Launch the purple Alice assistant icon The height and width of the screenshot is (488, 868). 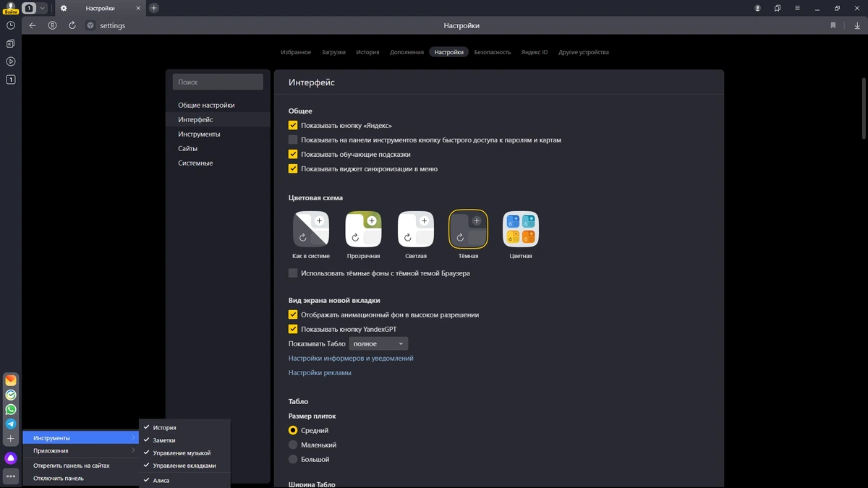(11, 458)
